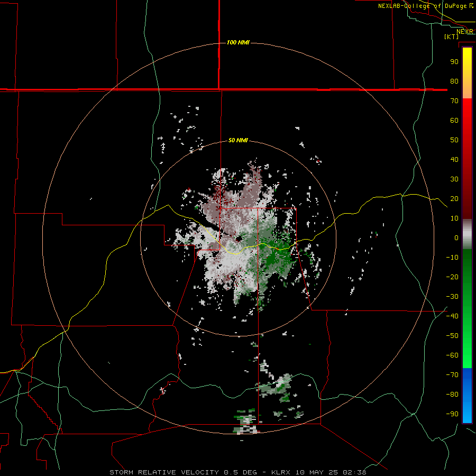
Task: Click the -70 value on the velocity scale
Action: pos(452,375)
